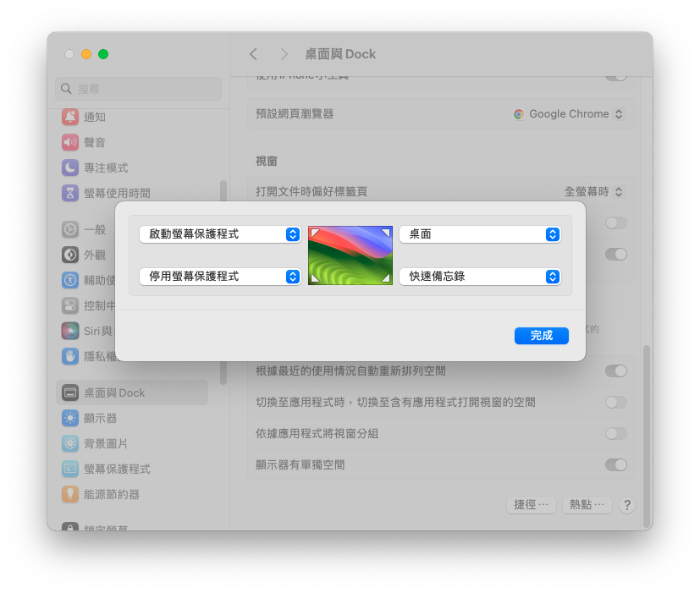Open the 顯示器 display icon
Screen dimensions: 700x593
(70, 418)
